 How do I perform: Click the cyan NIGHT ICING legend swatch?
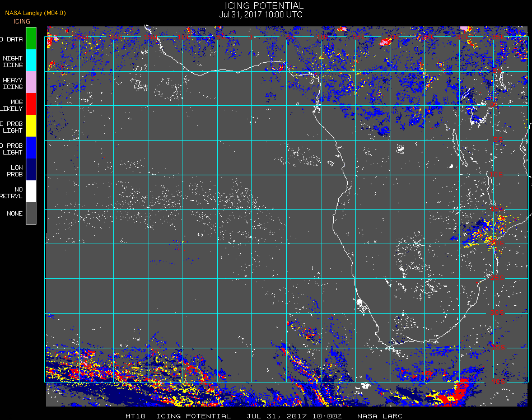tap(31, 60)
